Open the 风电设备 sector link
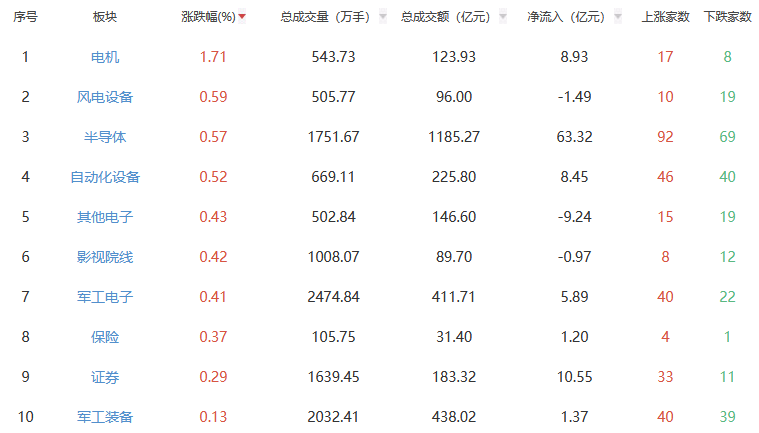This screenshot has width=759, height=433. (x=104, y=97)
